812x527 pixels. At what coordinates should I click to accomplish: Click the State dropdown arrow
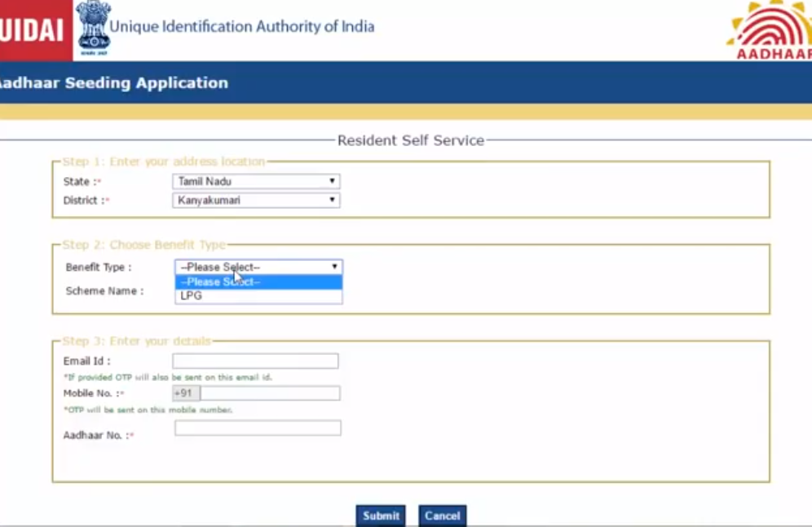tap(331, 180)
